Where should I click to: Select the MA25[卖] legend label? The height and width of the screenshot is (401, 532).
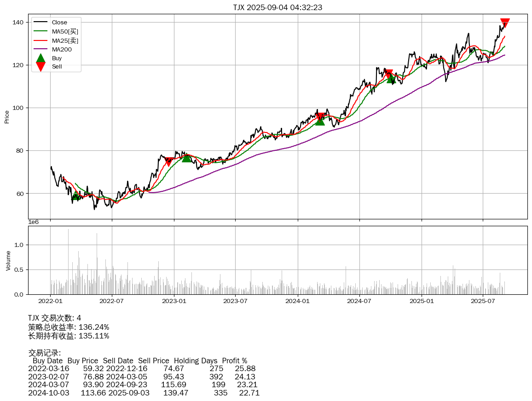(65, 40)
